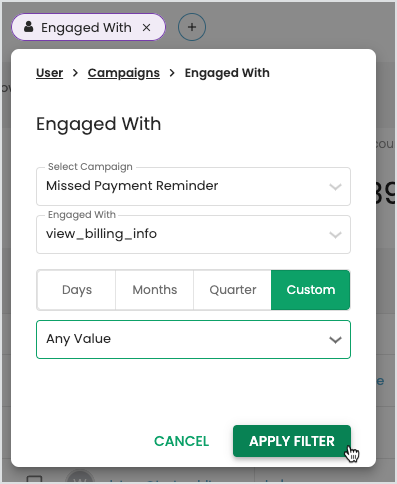
Task: Click the person icon on filter chip
Action: [29, 27]
